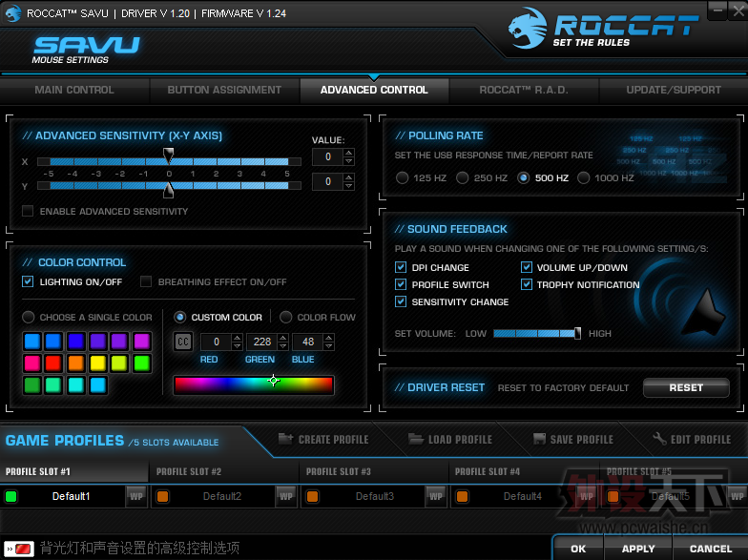748x560 pixels.
Task: Click the Default4 profile name
Action: (523, 496)
